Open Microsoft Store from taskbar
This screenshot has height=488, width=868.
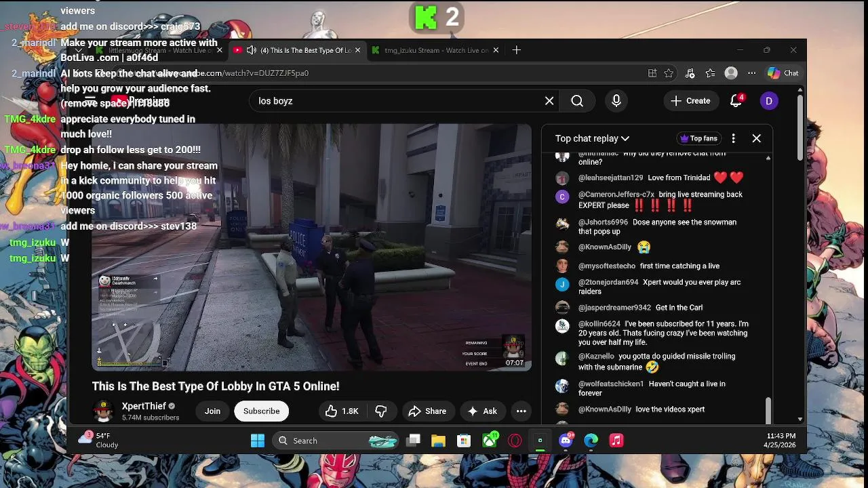[464, 441]
